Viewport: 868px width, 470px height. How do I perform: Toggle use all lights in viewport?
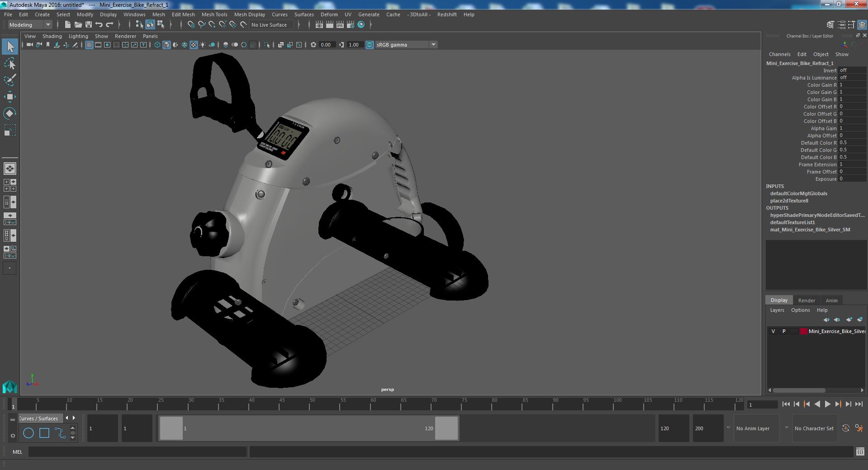(203, 45)
